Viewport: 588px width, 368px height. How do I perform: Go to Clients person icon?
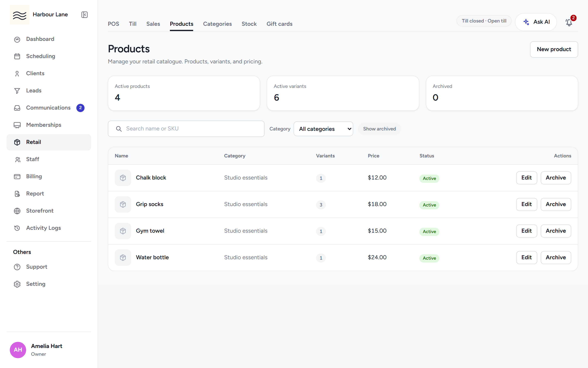(17, 74)
